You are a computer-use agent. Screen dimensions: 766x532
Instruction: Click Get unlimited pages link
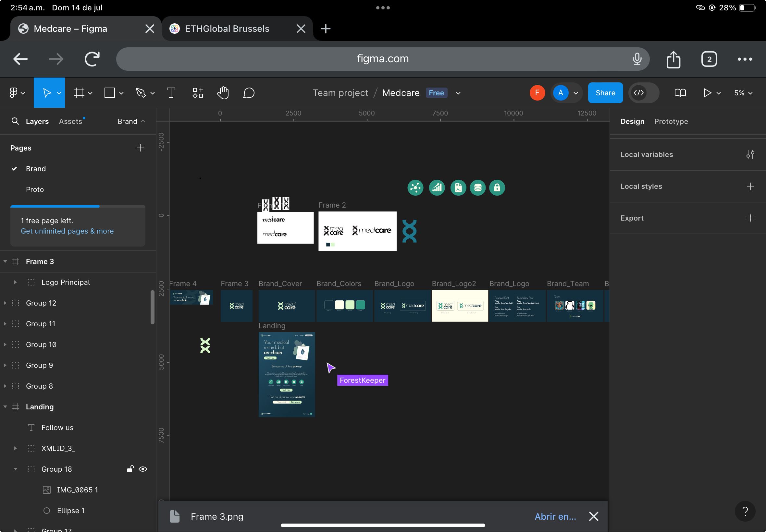point(67,231)
